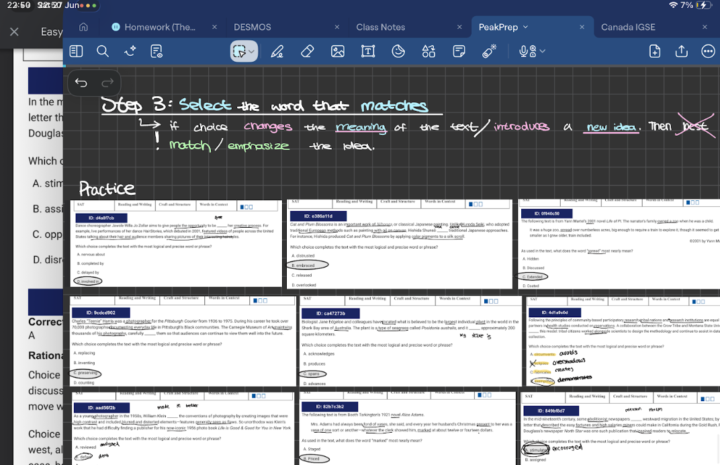720x465 pixels.
Task: Open the search magnifier tool
Action: click(x=103, y=51)
